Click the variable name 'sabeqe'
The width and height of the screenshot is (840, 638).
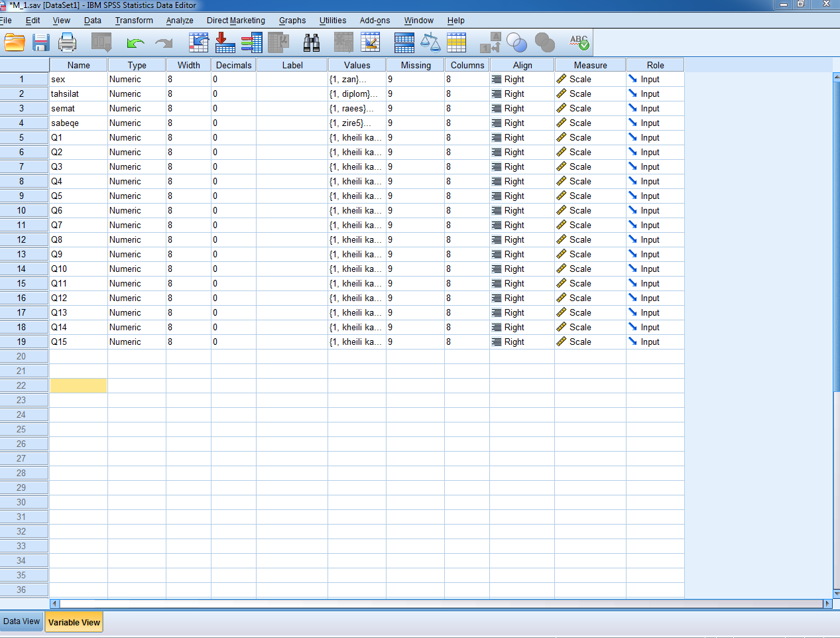[65, 123]
